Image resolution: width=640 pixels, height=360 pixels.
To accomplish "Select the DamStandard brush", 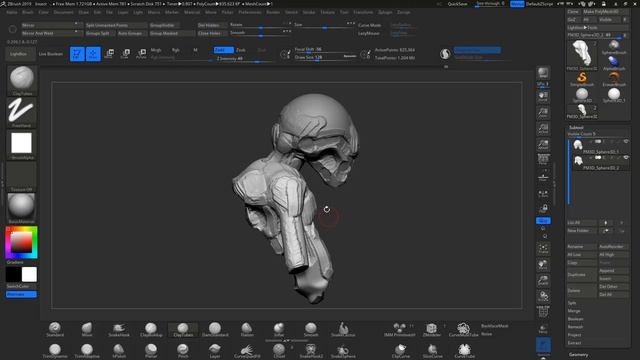I will pos(215,329).
